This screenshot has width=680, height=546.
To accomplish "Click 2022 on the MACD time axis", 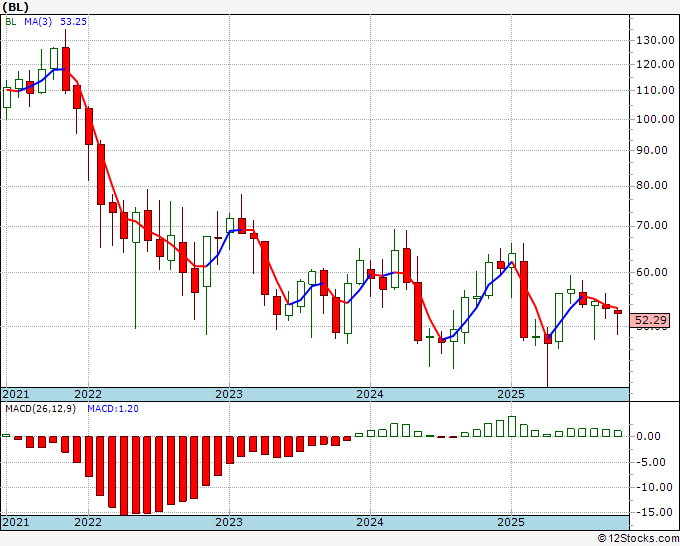I will 88,522.
